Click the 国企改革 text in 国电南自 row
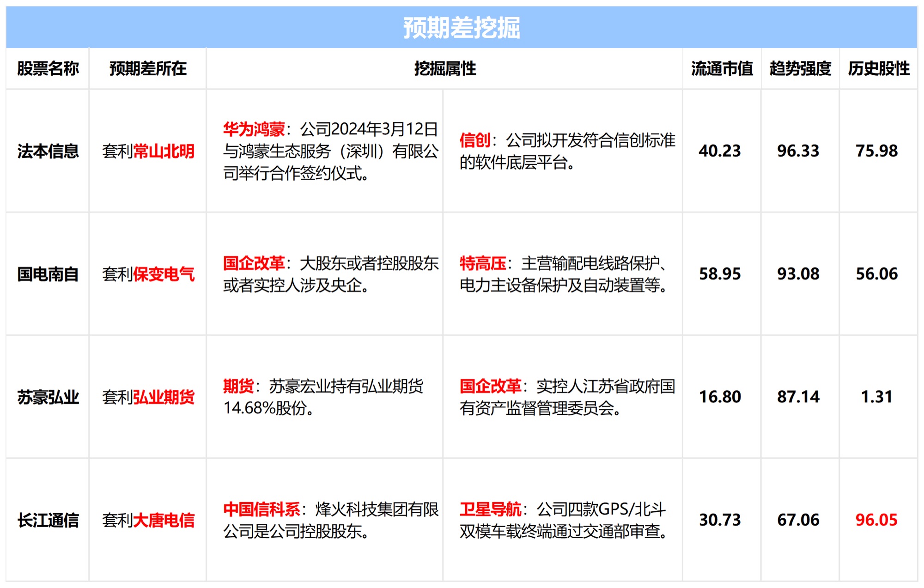924x588 pixels. (x=254, y=263)
